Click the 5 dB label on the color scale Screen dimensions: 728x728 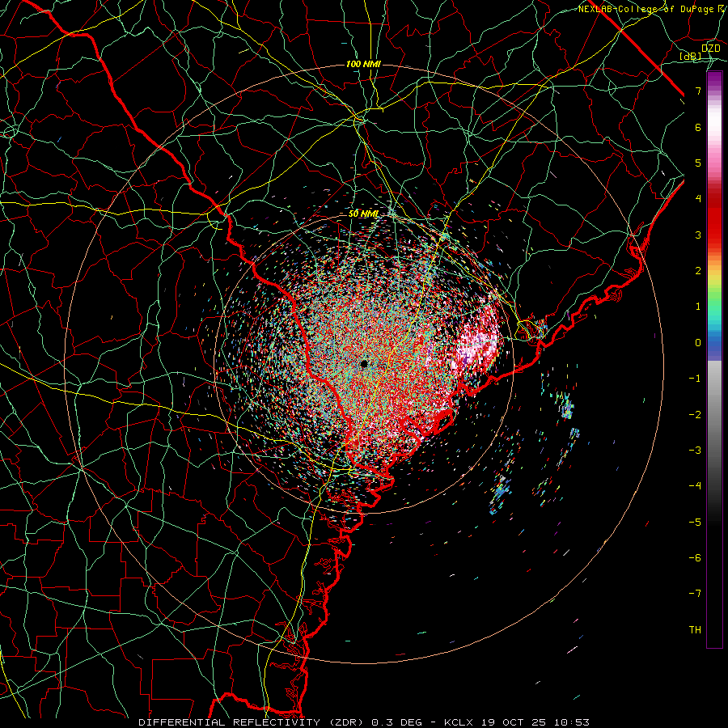point(698,163)
